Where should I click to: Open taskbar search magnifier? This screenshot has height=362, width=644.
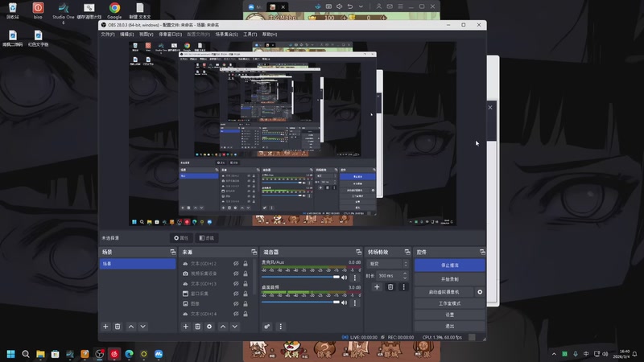coord(26,354)
